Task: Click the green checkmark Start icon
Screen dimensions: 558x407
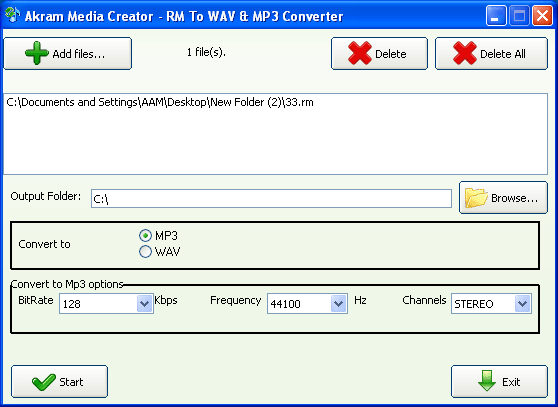Action: point(43,382)
